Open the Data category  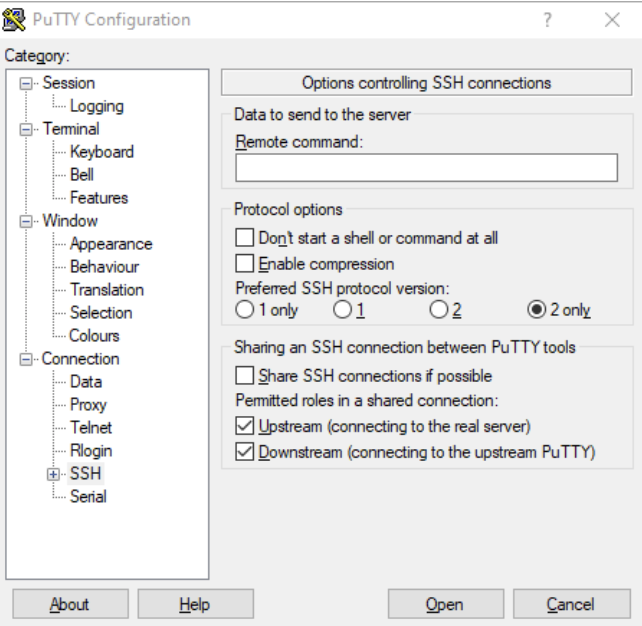tap(86, 382)
